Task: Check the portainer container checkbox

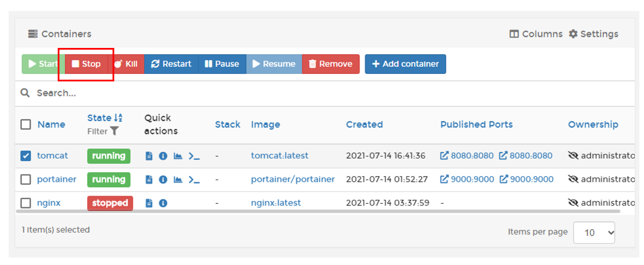Action: (25, 180)
